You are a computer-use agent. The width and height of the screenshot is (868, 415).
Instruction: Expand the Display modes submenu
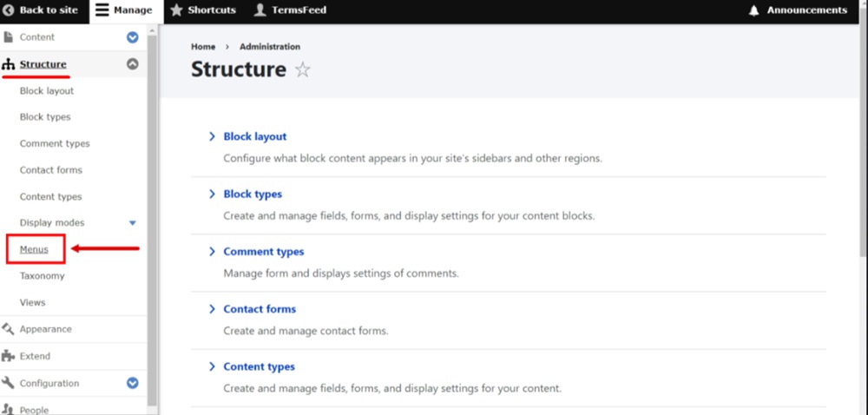132,223
